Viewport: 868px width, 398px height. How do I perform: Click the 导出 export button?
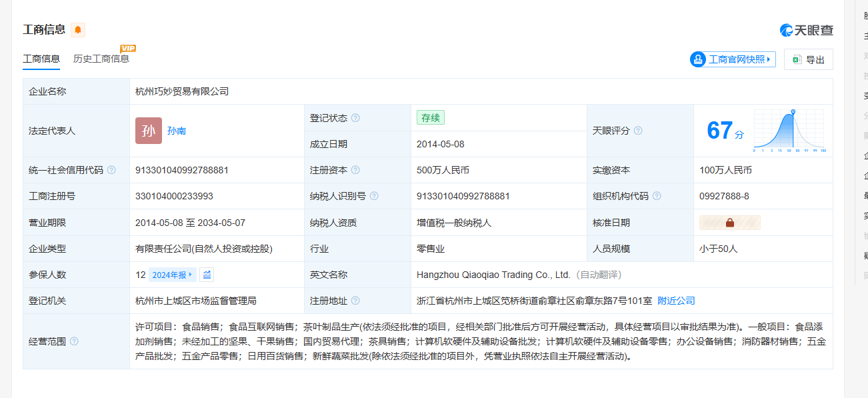(x=809, y=59)
